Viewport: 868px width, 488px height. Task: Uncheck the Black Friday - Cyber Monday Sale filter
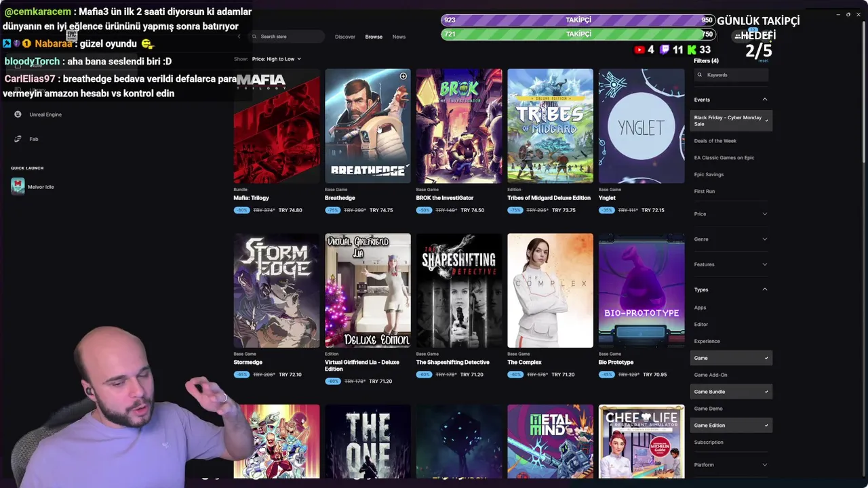(731, 121)
